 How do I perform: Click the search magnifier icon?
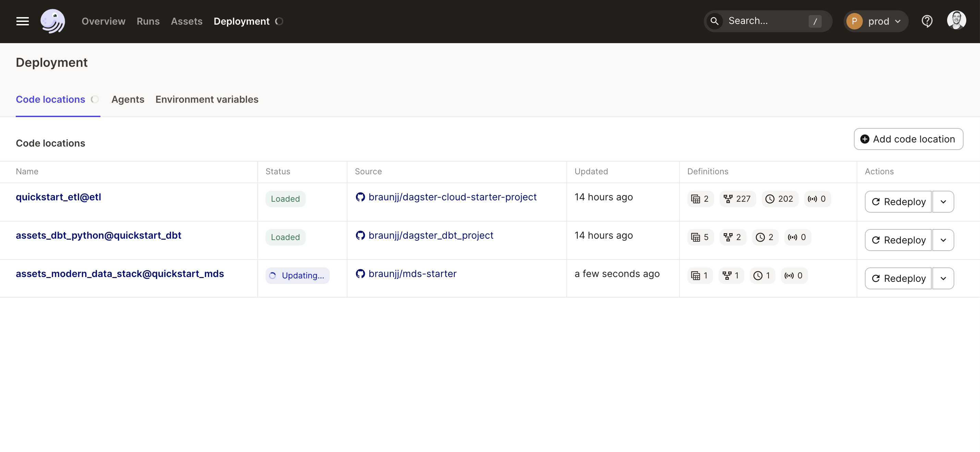point(714,21)
